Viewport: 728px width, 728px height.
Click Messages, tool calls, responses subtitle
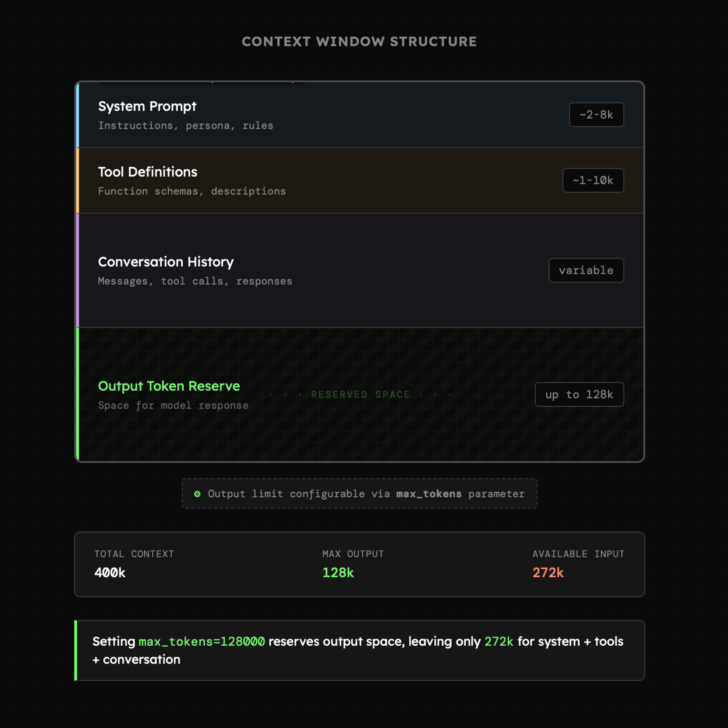(195, 281)
